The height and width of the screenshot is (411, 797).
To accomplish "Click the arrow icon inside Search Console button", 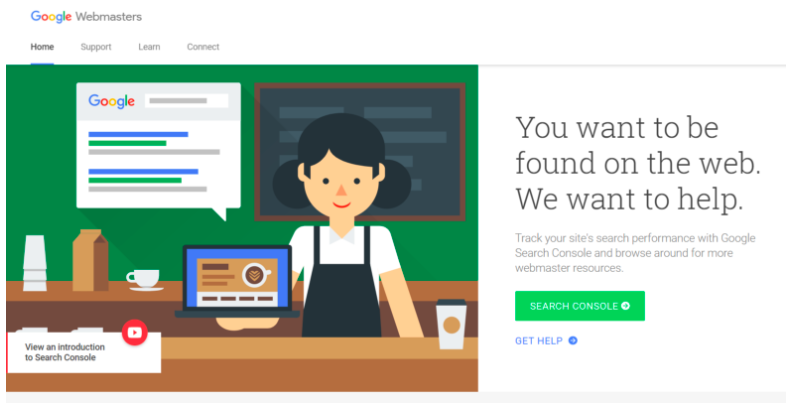I will point(626,306).
